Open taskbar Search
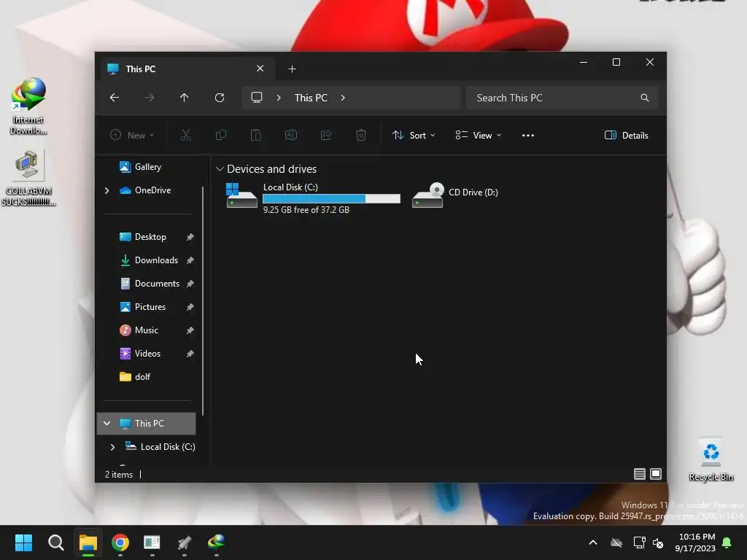 pyautogui.click(x=55, y=542)
